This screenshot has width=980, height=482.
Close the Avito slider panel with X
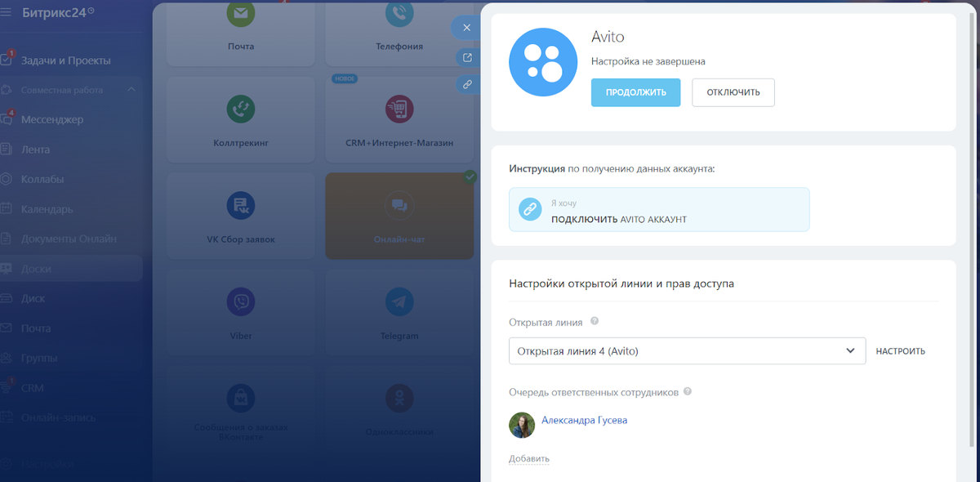pyautogui.click(x=466, y=28)
